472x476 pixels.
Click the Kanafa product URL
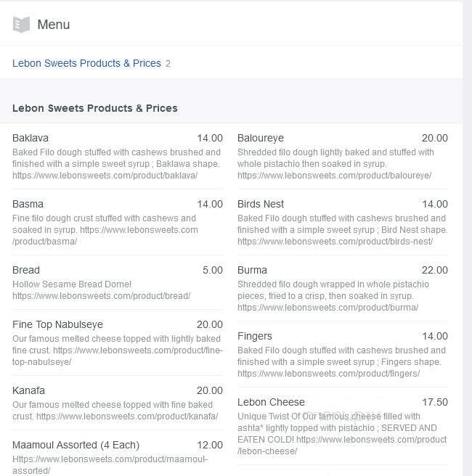click(x=127, y=416)
